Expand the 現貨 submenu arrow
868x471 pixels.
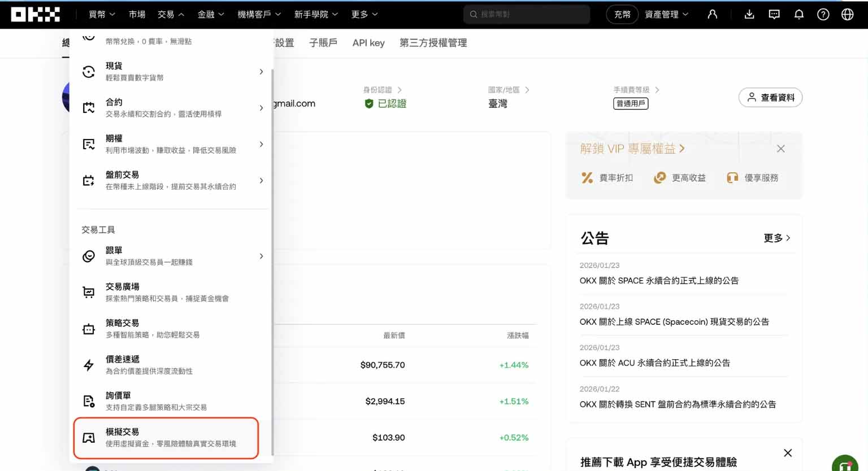click(x=261, y=72)
